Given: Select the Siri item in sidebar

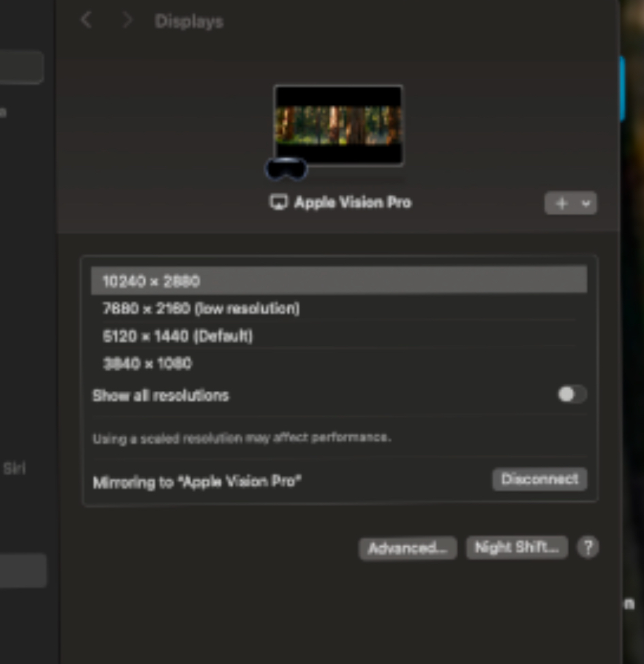Looking at the screenshot, I should (x=14, y=469).
